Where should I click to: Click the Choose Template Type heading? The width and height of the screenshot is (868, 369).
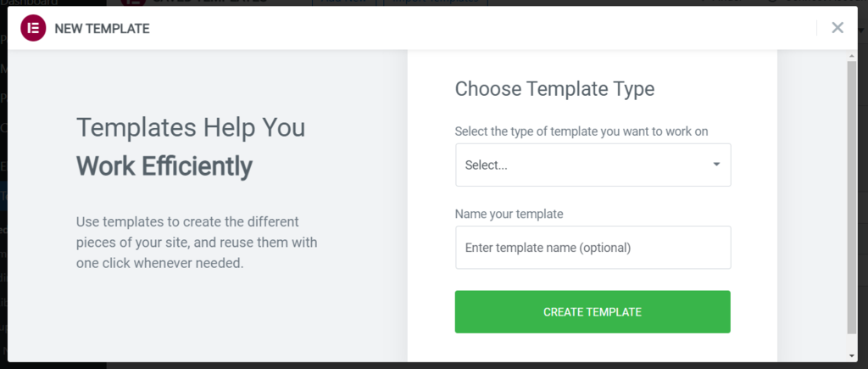(554, 88)
